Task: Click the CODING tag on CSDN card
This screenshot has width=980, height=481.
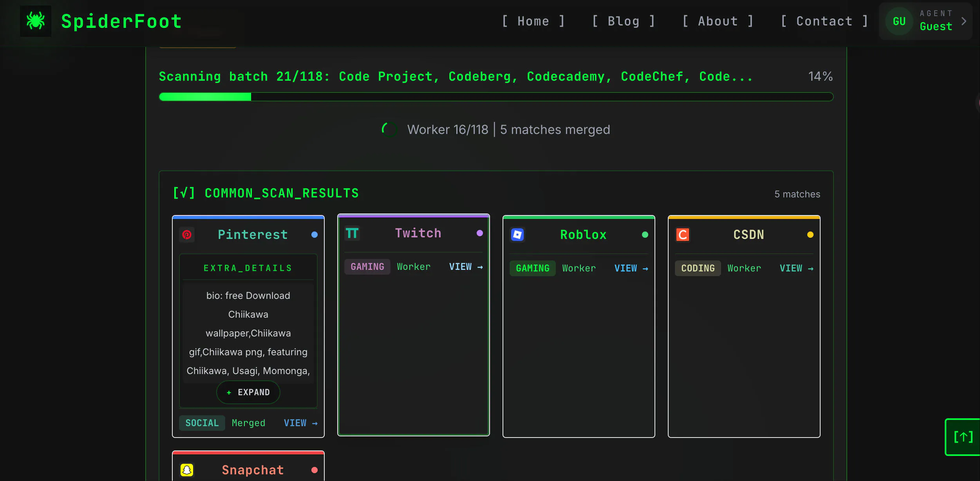Action: [698, 268]
